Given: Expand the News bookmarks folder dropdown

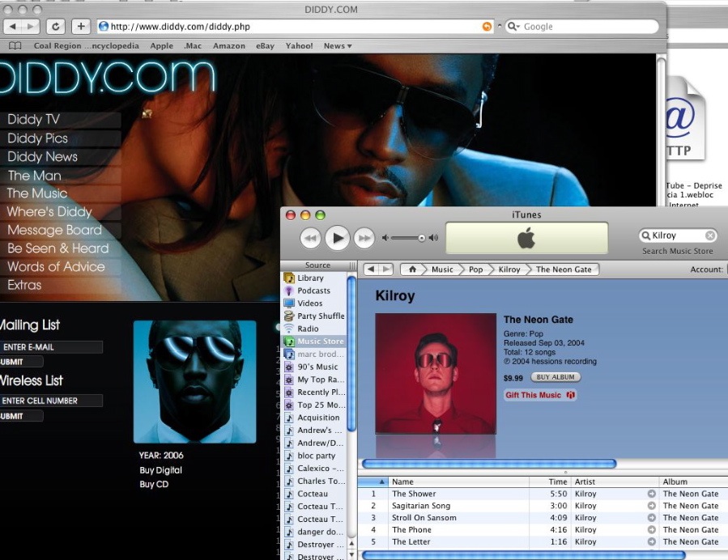Looking at the screenshot, I should 338,46.
